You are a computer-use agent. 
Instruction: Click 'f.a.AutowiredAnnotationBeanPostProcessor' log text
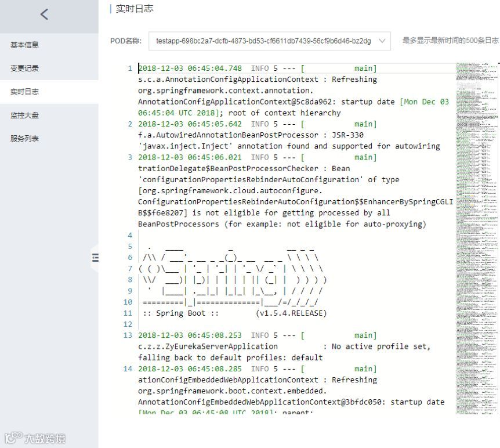[x=228, y=135]
